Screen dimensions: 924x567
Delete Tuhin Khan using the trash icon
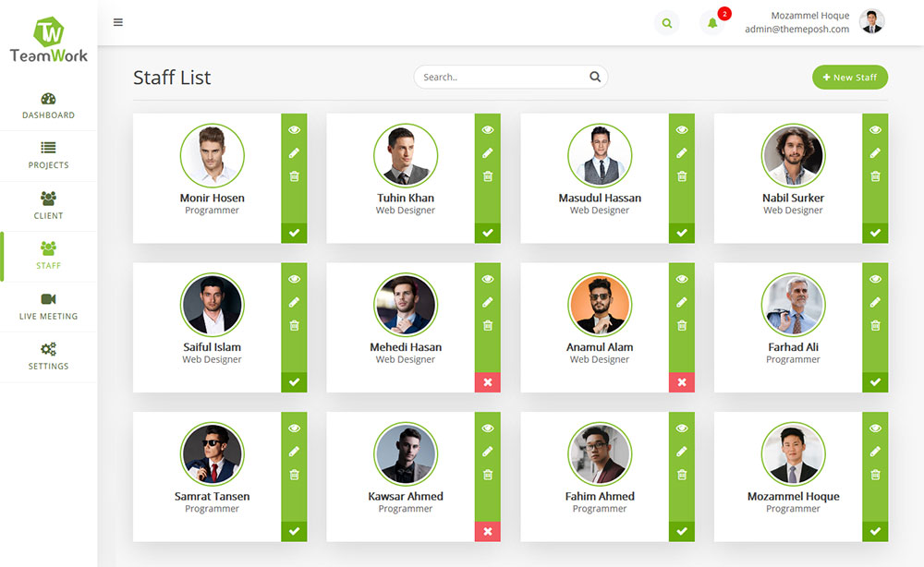coord(488,175)
